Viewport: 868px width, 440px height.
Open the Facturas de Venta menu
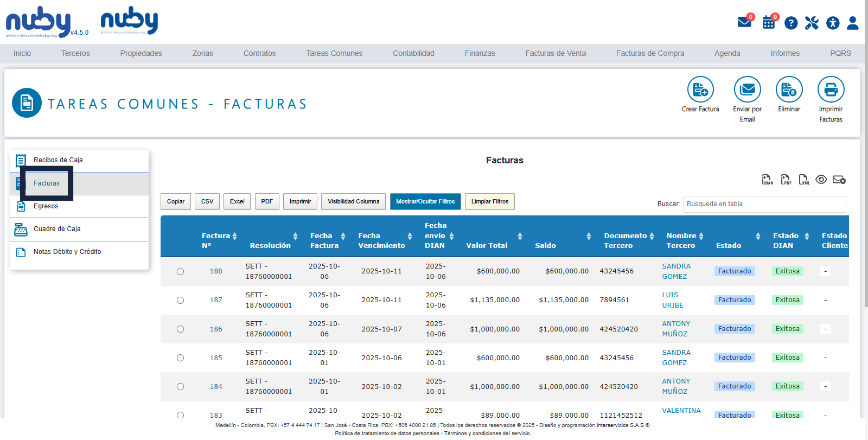[555, 53]
